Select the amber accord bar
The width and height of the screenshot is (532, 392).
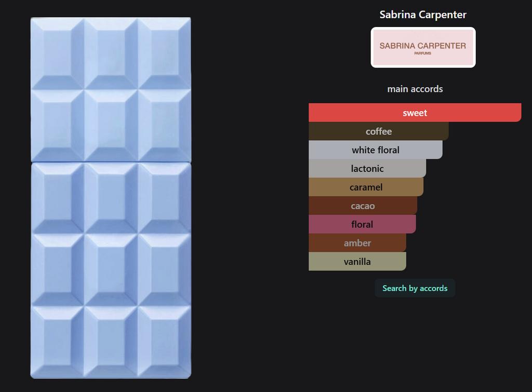(357, 243)
